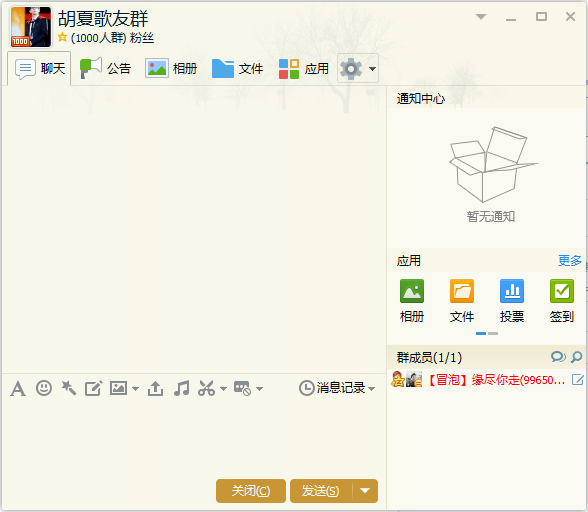Switch to the 文件 tab

(237, 69)
